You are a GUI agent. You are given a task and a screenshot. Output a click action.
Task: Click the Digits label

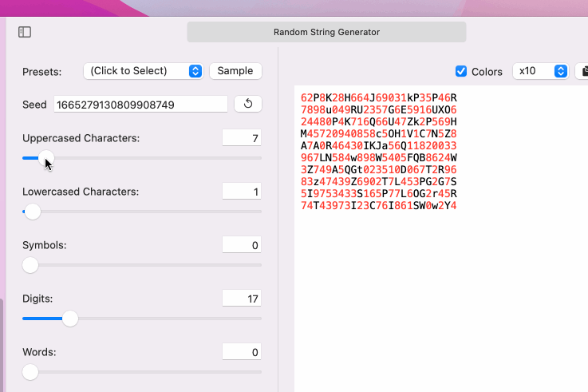click(37, 299)
